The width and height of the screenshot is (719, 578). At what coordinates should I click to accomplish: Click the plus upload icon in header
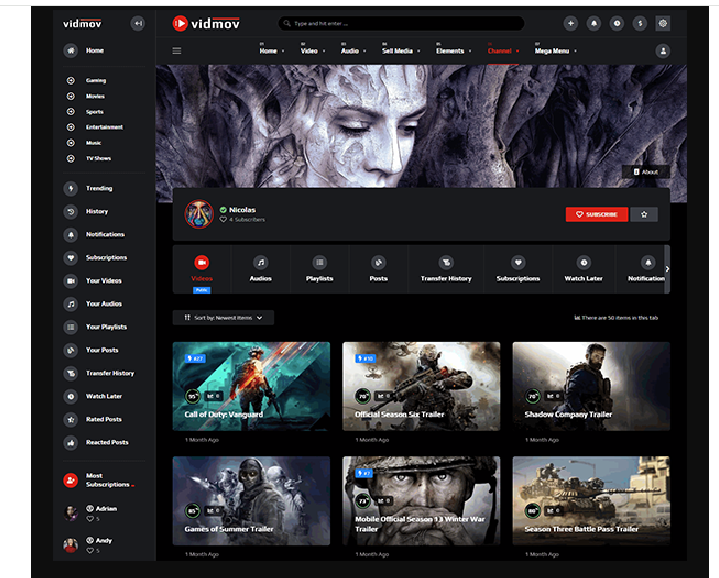click(x=571, y=23)
